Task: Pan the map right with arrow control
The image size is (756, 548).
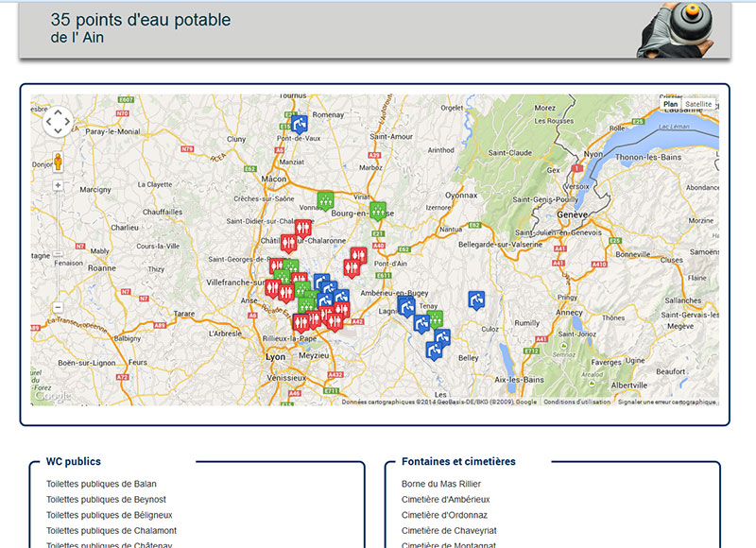Action: click(67, 122)
